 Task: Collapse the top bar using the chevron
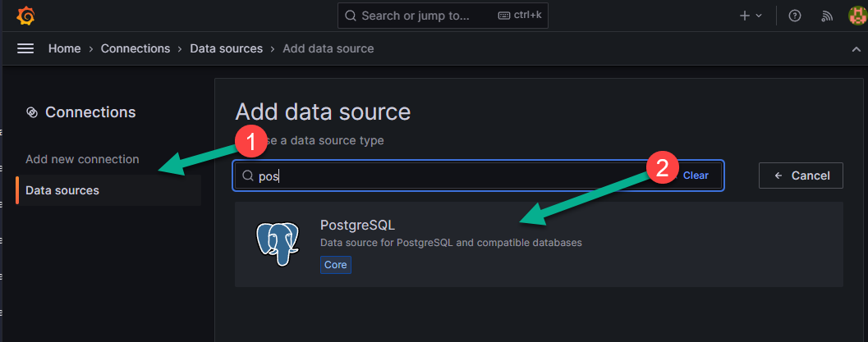857,49
